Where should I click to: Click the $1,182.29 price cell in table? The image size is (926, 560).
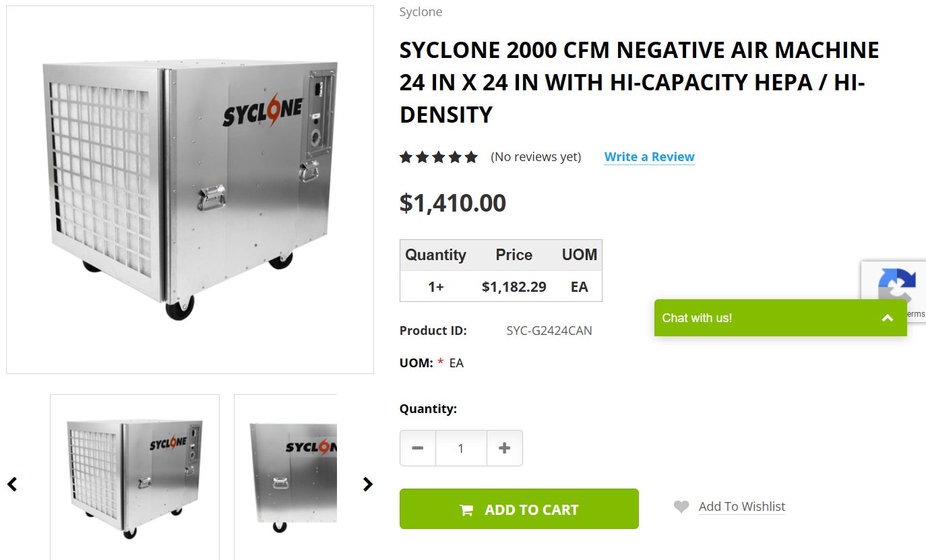point(514,286)
